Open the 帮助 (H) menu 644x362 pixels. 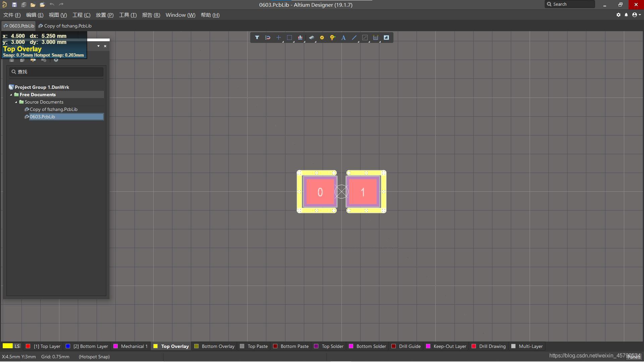click(x=210, y=15)
